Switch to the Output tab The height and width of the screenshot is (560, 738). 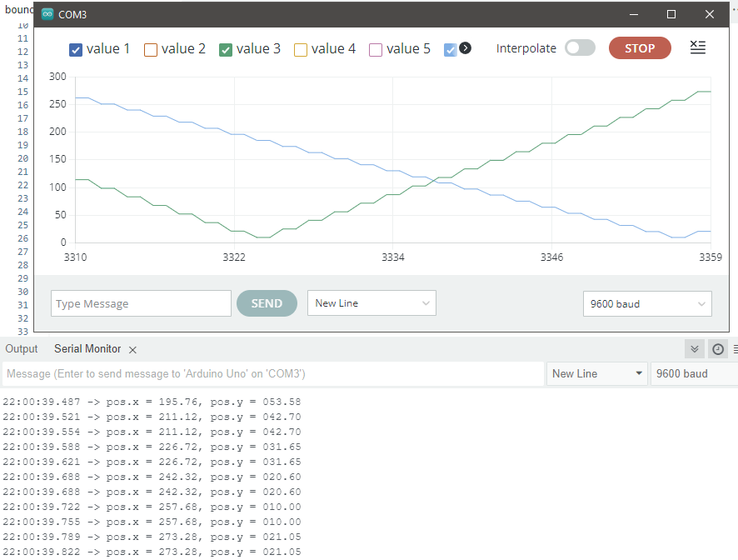click(22, 349)
